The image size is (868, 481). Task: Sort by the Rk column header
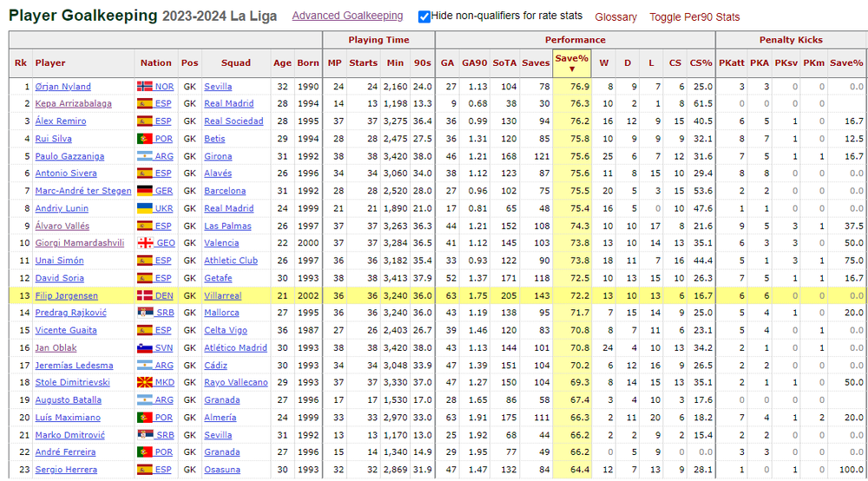pyautogui.click(x=21, y=63)
